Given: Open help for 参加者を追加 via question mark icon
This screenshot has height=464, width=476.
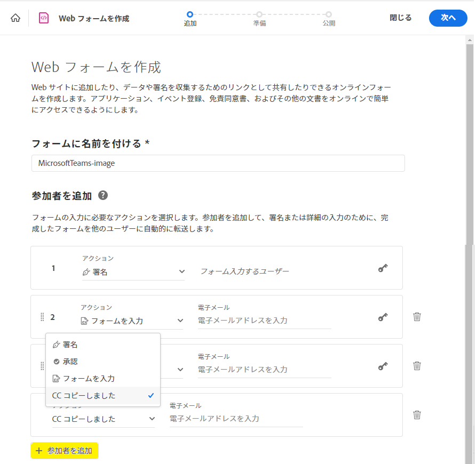Looking at the screenshot, I should 102,196.
